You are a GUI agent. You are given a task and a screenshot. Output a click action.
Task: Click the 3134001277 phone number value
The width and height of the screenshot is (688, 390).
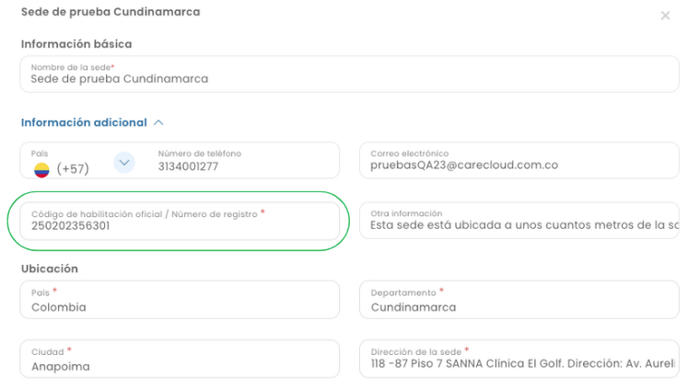(188, 167)
